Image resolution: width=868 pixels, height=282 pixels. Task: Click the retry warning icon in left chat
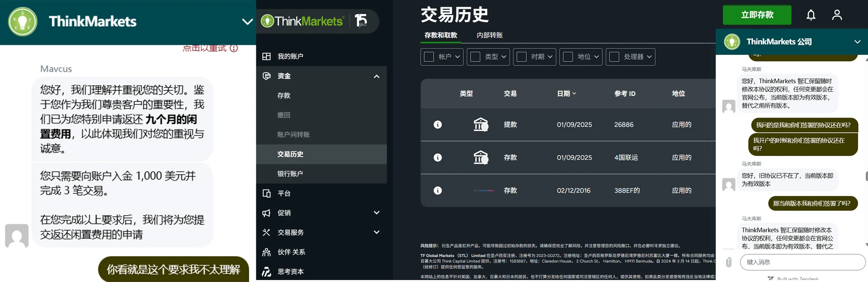(234, 48)
